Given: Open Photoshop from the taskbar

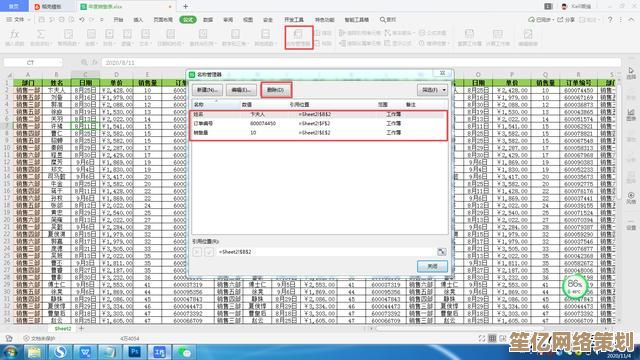Looking at the screenshot, I should (135, 352).
